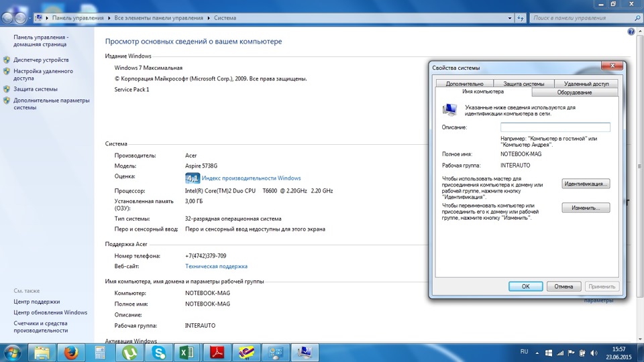Click breadcrumb arrow after 'Панель управления'

point(109,18)
